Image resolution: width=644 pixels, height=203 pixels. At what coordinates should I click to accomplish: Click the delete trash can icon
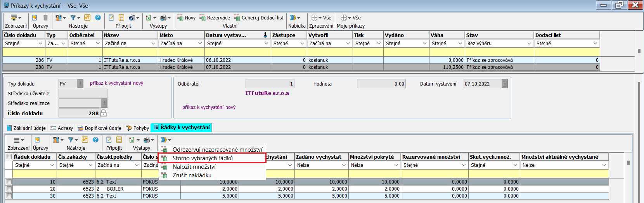coord(45,17)
